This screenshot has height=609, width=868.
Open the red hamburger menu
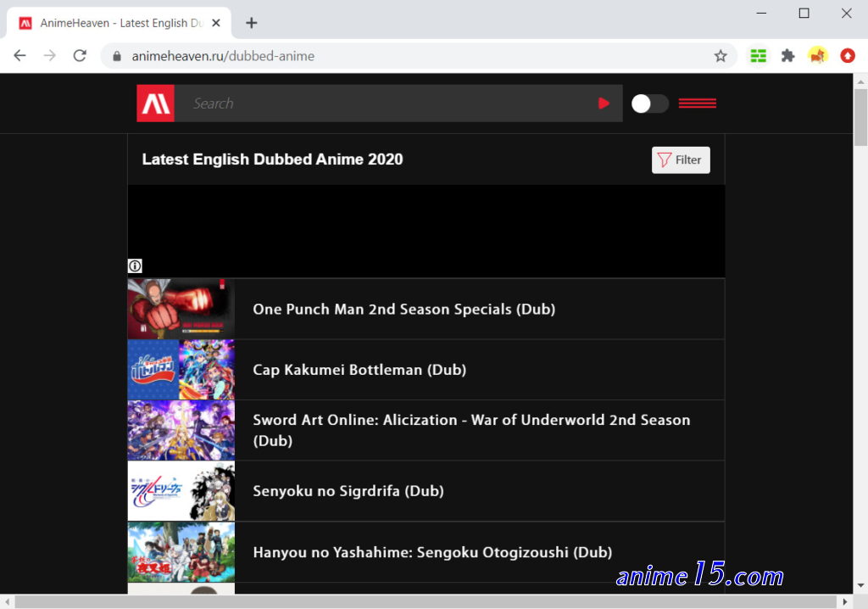(x=697, y=103)
